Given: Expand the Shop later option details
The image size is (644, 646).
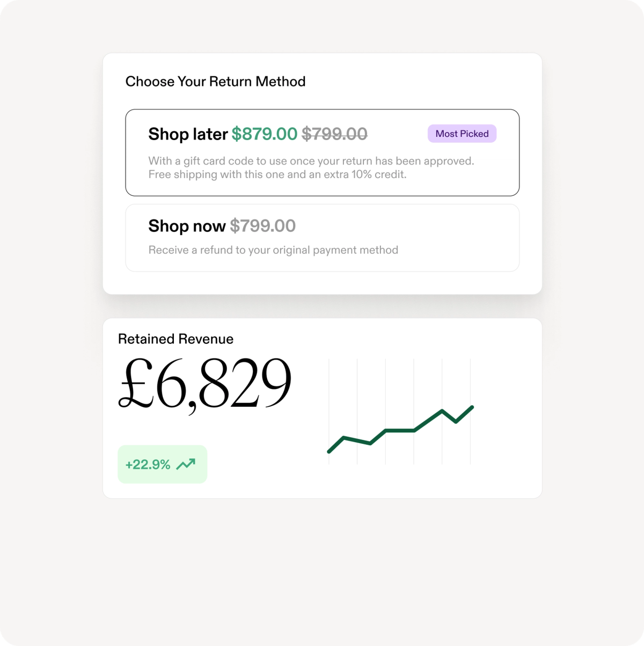Looking at the screenshot, I should pos(322,152).
